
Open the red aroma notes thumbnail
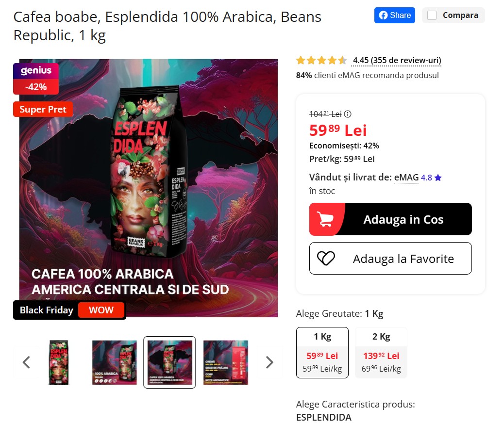226,362
